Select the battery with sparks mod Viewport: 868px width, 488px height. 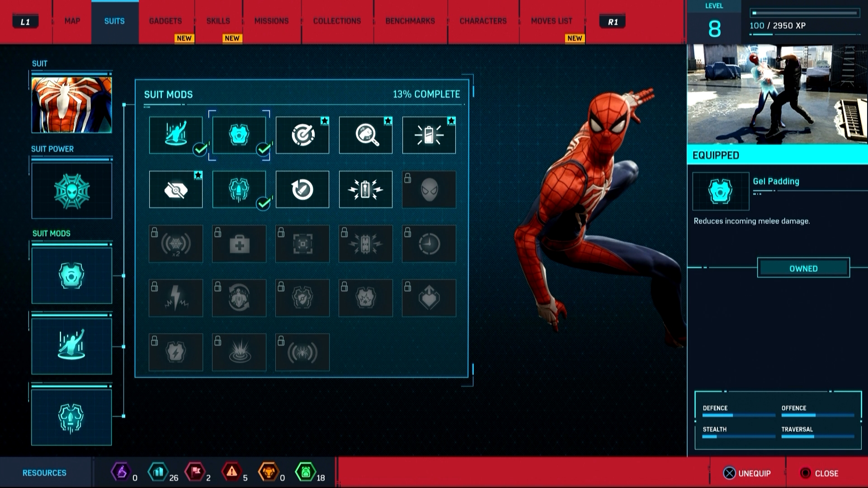coord(366,189)
